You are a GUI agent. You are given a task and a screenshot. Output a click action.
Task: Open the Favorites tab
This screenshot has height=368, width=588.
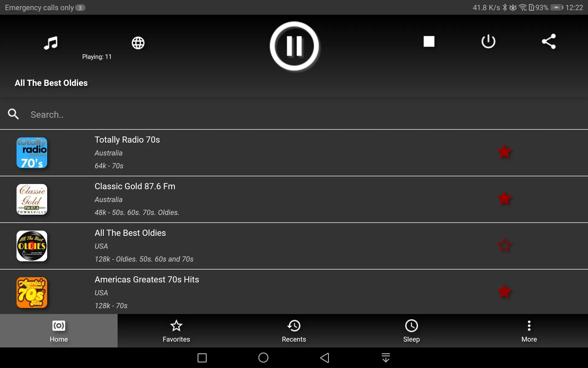point(176,331)
